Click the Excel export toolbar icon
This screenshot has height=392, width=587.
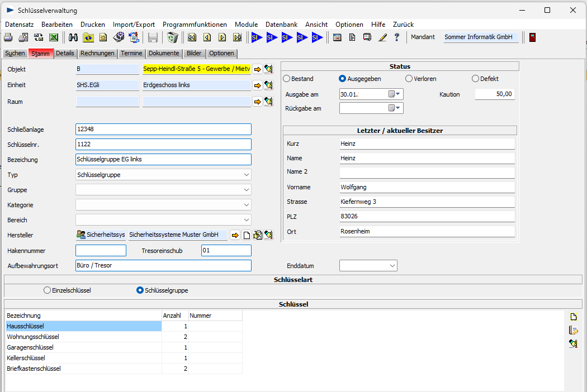tap(54, 37)
